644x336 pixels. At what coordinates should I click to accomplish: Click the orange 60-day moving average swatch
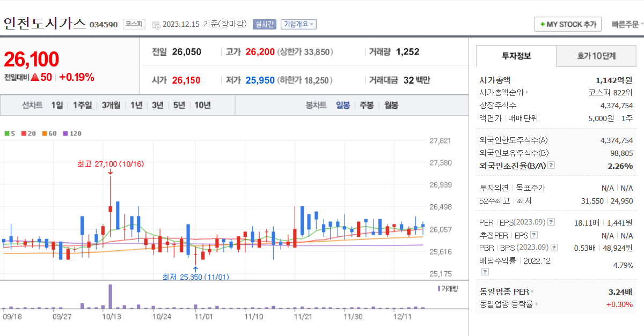(45, 133)
